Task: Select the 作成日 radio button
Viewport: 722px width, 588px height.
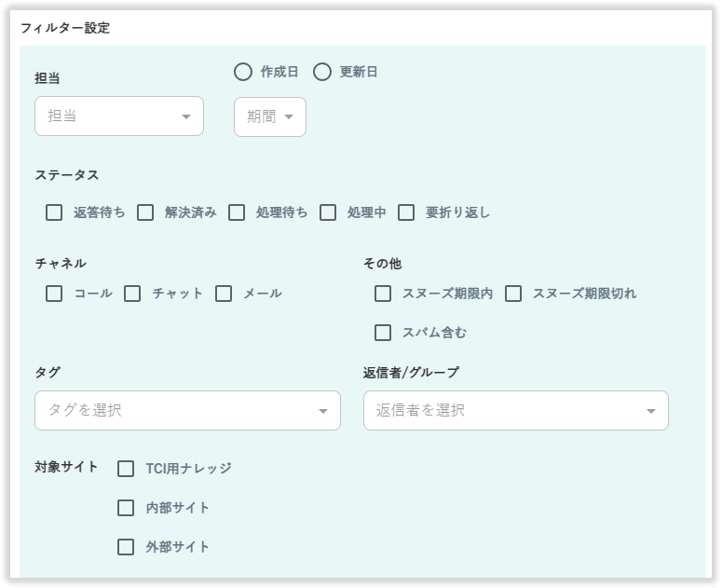Action: pyautogui.click(x=243, y=72)
